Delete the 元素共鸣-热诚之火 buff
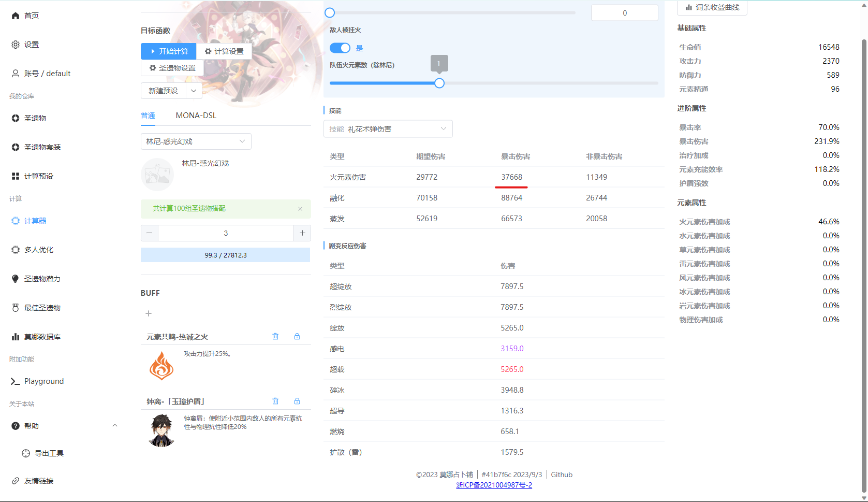 click(x=275, y=336)
